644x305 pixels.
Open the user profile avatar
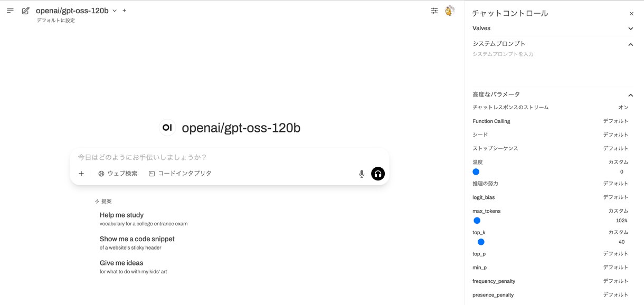point(450,11)
